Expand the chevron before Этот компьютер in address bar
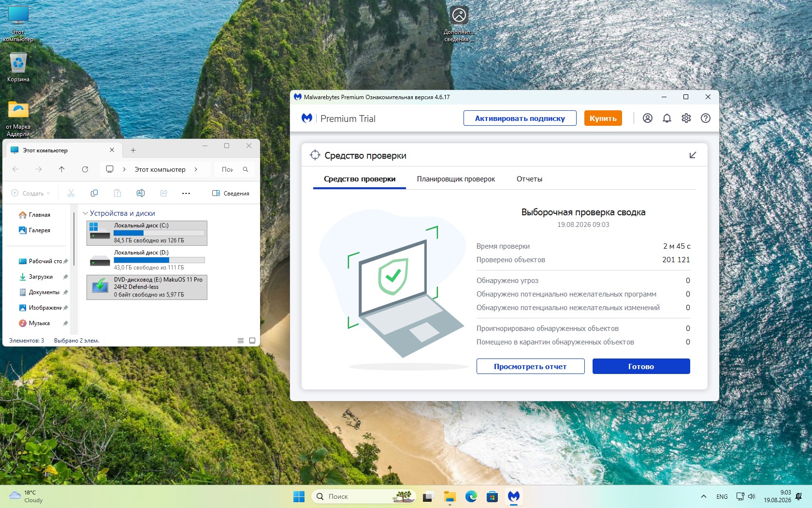The image size is (812, 508). pyautogui.click(x=124, y=169)
